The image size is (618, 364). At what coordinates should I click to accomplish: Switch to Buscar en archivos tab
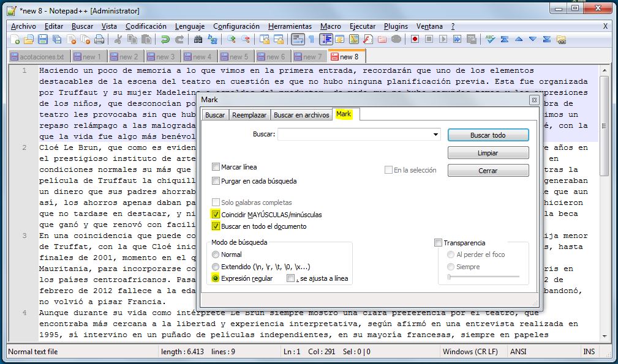point(301,115)
